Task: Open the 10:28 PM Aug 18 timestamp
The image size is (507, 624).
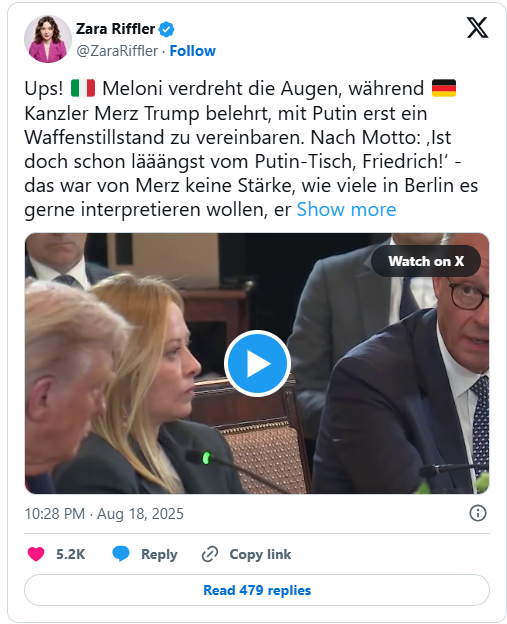Action: [104, 514]
